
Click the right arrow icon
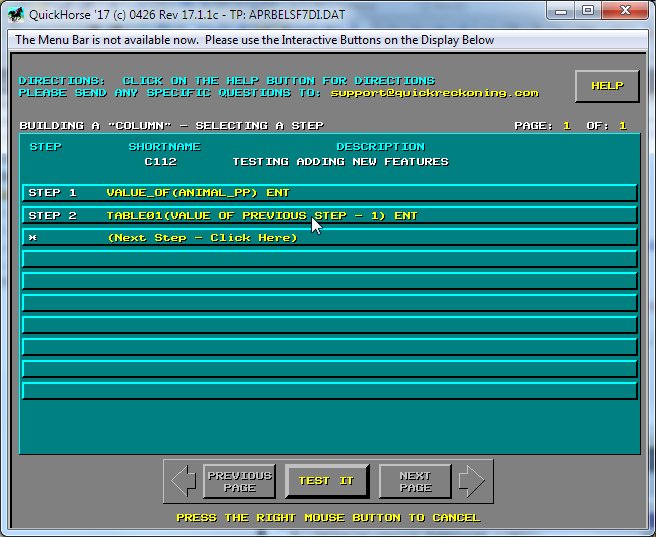click(x=472, y=481)
